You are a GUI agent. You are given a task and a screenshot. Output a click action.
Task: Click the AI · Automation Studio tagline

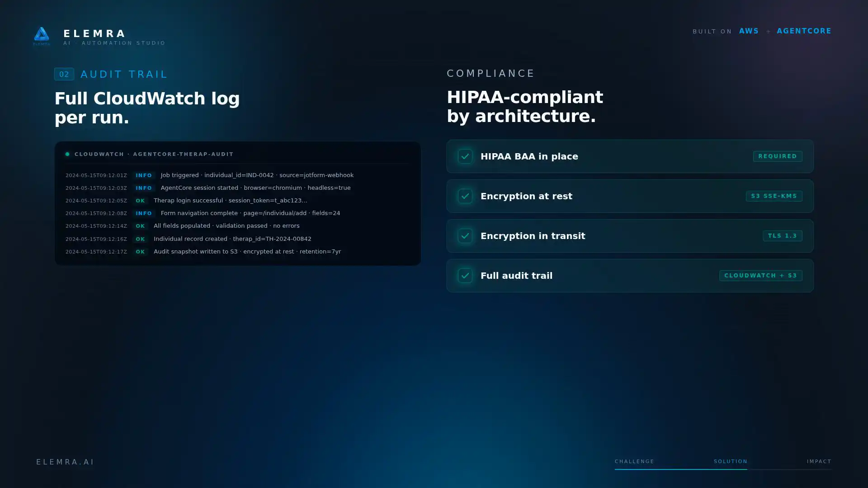click(114, 43)
